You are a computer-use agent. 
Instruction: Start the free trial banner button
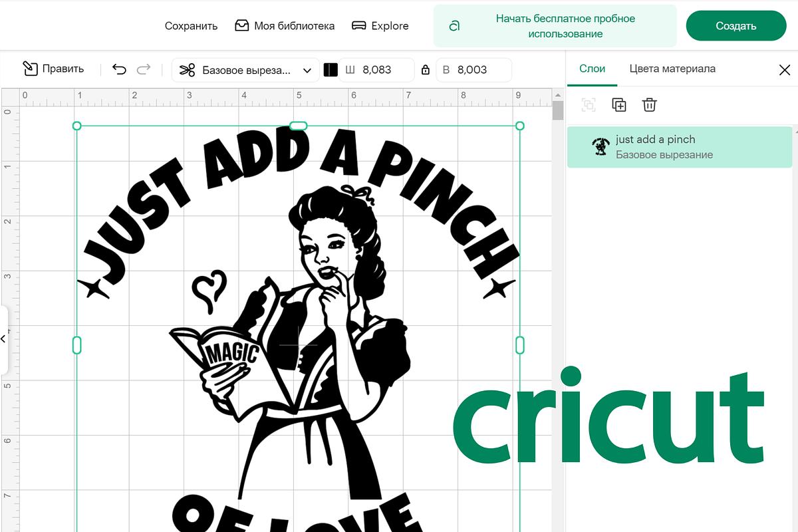click(x=555, y=26)
